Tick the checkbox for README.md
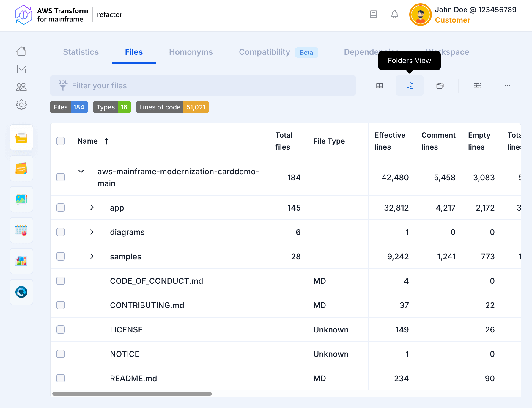The image size is (532, 408). tap(61, 378)
